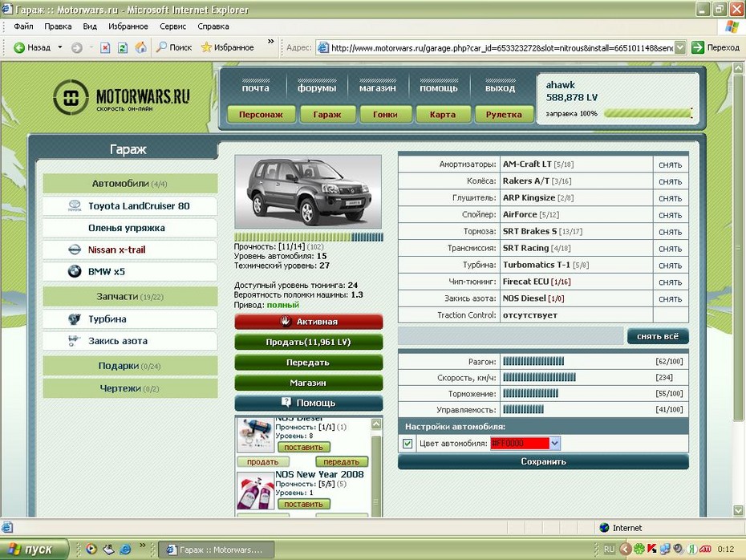Expand the Чертежи section
746x560 pixels.
(131, 388)
